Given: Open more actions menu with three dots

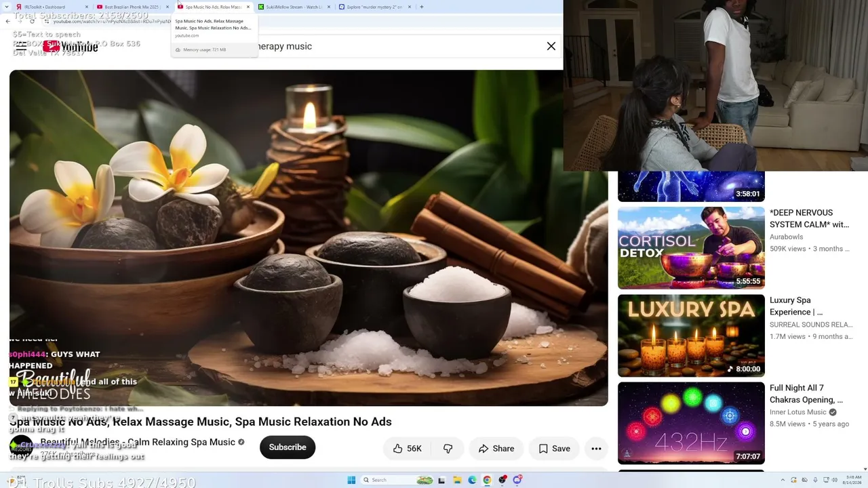Looking at the screenshot, I should point(596,449).
